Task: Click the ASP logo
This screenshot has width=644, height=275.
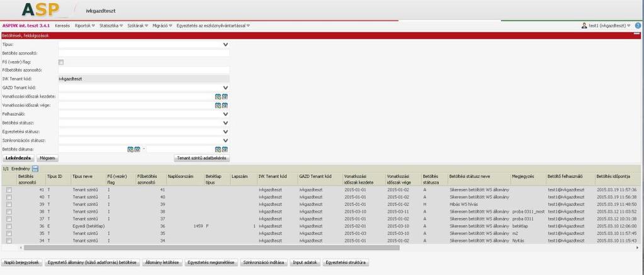Action: 40,9
